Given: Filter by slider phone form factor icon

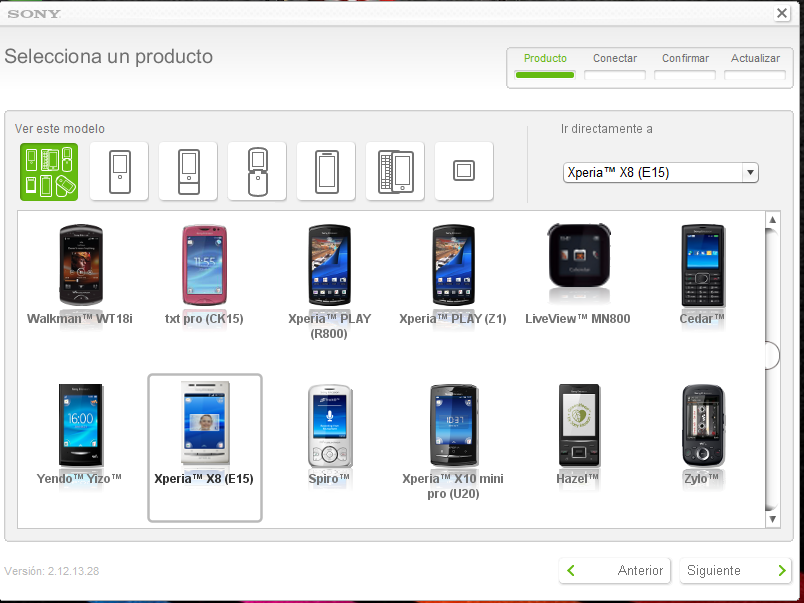Looking at the screenshot, I should (x=188, y=172).
